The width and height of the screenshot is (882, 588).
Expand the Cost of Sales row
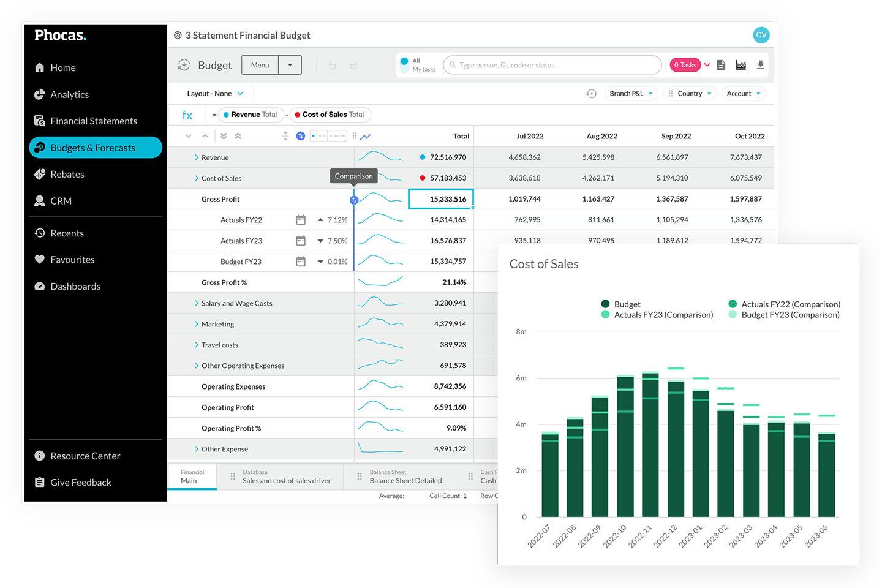[196, 178]
